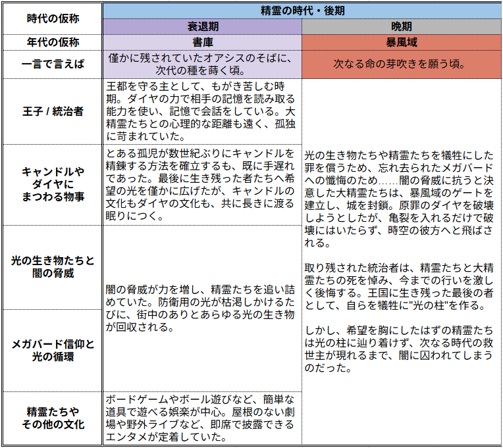Click the red 暴風域 cell
The height and width of the screenshot is (448, 503).
[401, 42]
